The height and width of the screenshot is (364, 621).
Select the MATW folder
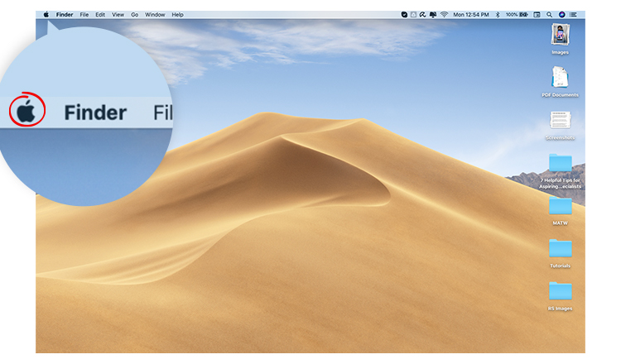(x=560, y=211)
